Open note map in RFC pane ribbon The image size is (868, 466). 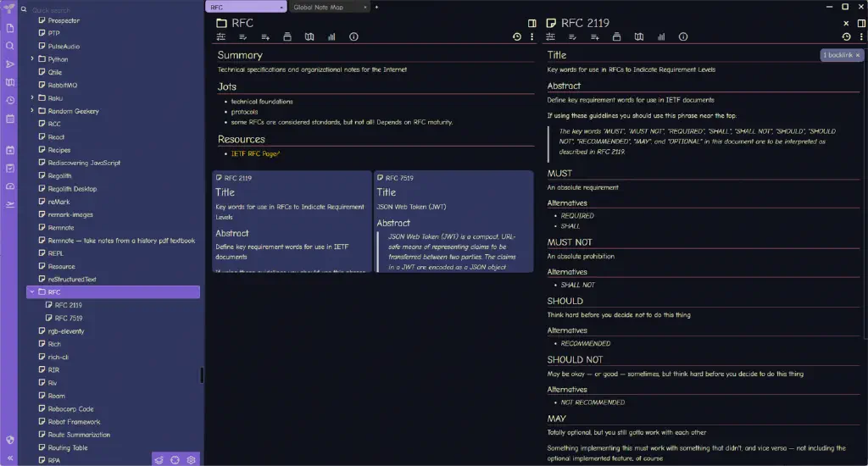[309, 37]
